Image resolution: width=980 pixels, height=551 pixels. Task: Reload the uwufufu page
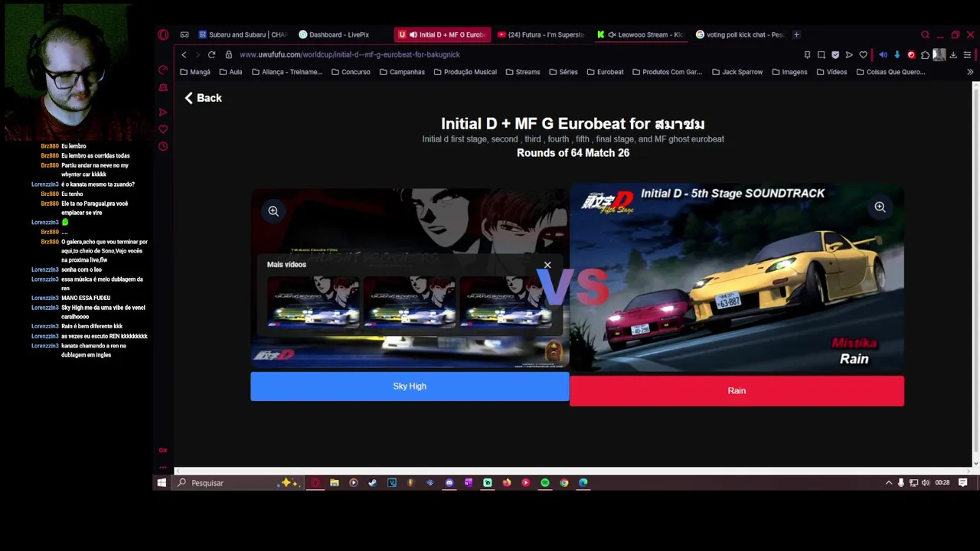[211, 54]
